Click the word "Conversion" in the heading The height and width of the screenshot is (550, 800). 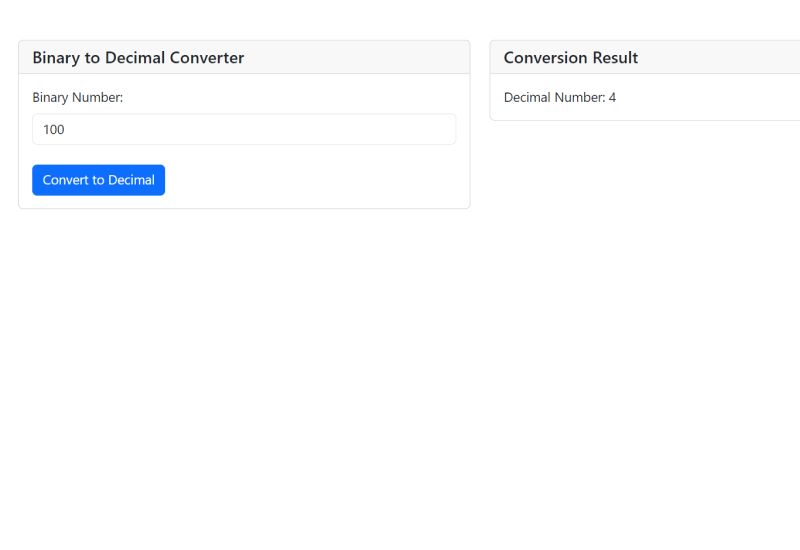coord(545,58)
